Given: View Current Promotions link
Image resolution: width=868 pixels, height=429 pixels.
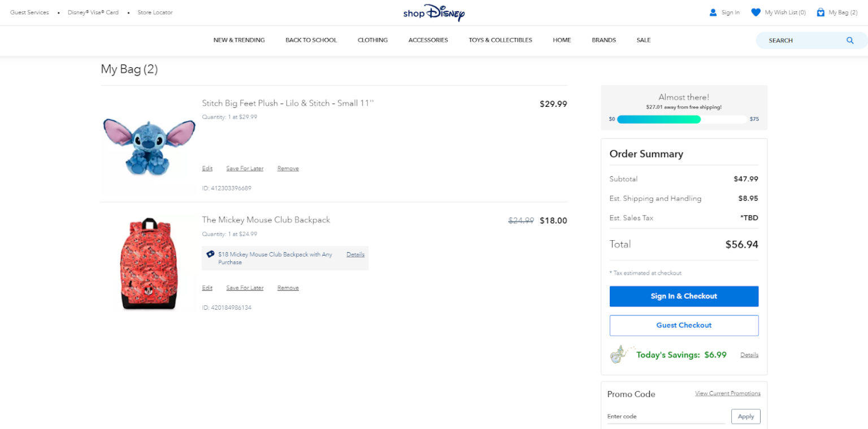Looking at the screenshot, I should point(727,392).
